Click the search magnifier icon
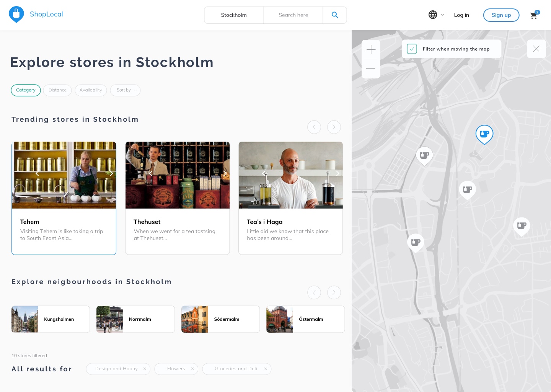This screenshot has height=392, width=551. tap(335, 15)
